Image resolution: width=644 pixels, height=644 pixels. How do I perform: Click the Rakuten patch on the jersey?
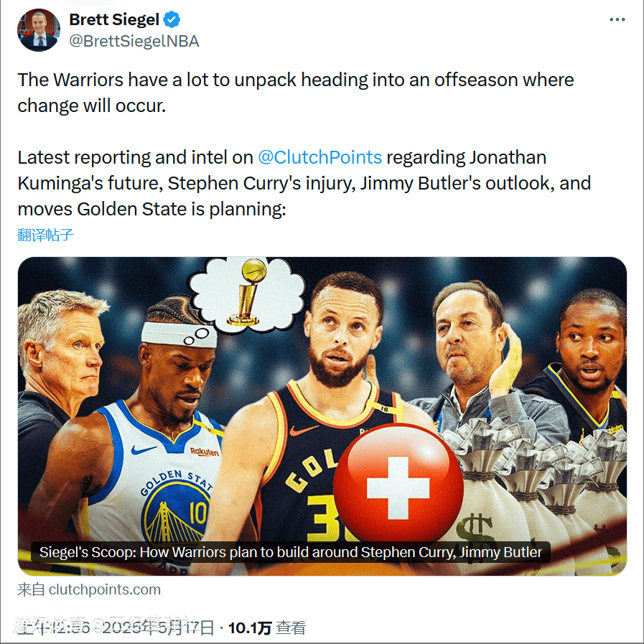204,452
